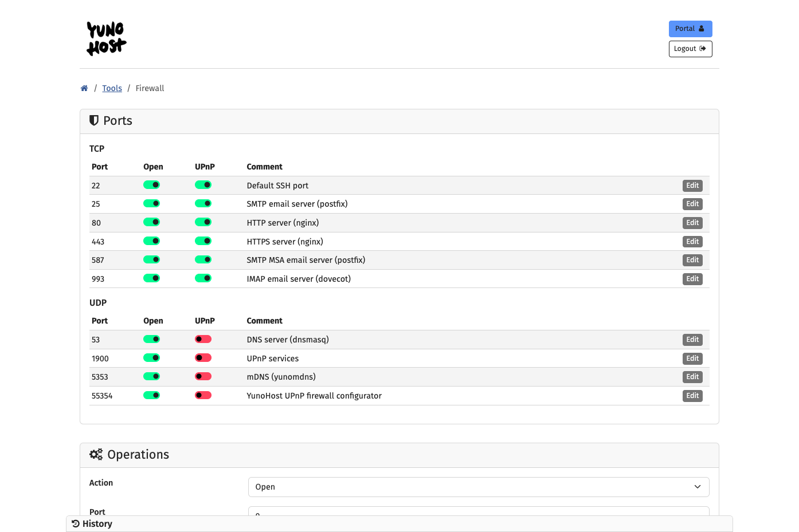Select the 'TCP' section heading
This screenshot has height=532, width=799.
[97, 148]
